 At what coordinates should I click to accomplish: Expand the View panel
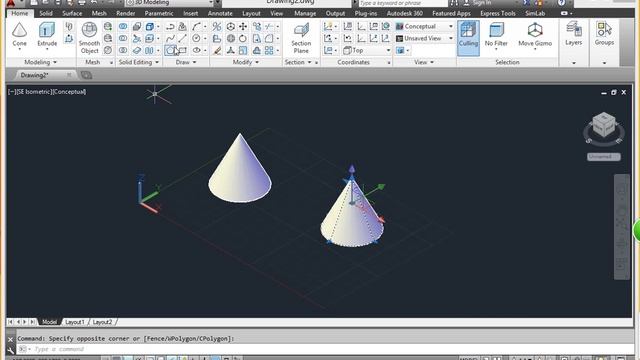(424, 62)
